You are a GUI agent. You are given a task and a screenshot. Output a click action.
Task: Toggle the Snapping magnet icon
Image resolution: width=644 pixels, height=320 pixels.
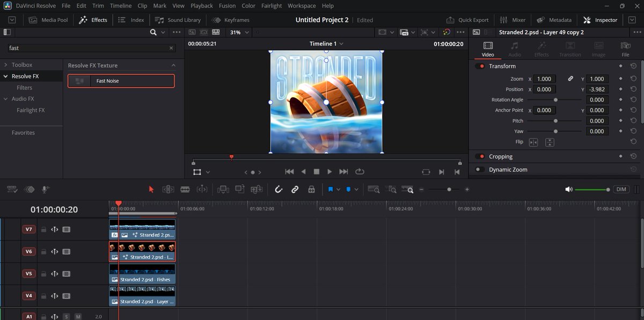click(279, 189)
